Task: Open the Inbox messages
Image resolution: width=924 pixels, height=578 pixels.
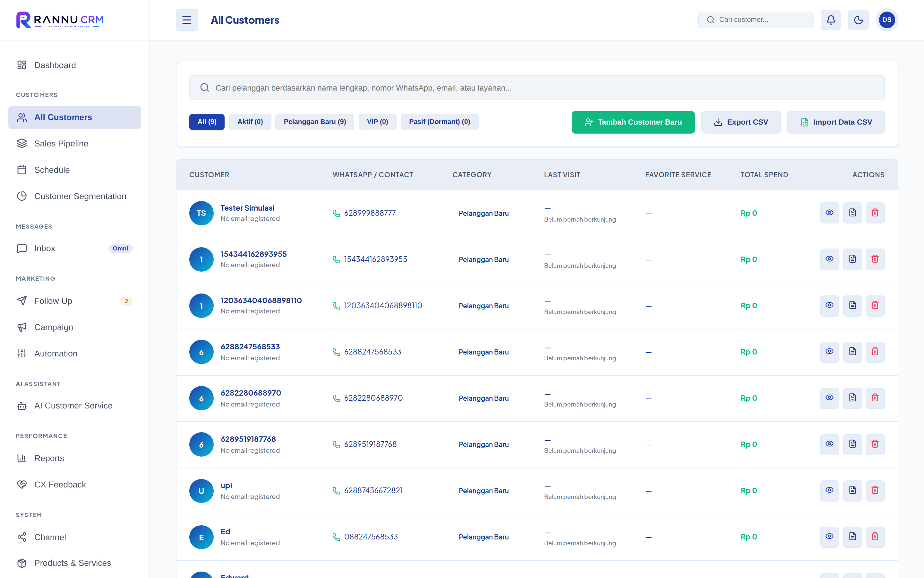Action: pos(75,249)
